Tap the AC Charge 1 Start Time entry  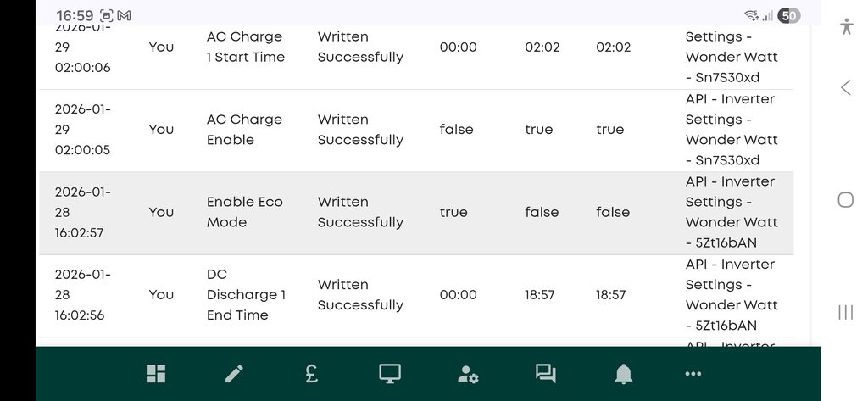click(246, 47)
